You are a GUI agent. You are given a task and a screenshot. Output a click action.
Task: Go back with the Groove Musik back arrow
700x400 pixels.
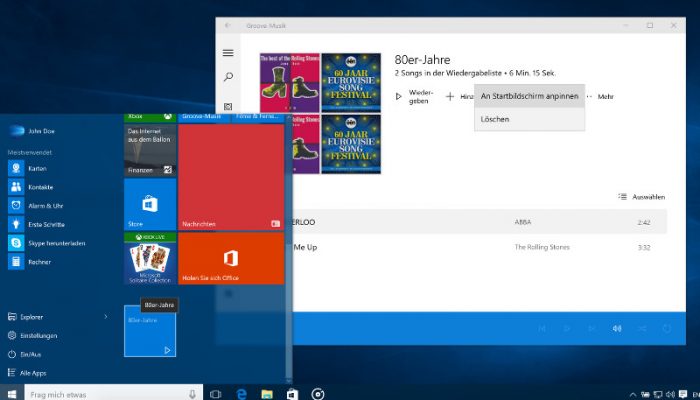pos(228,25)
